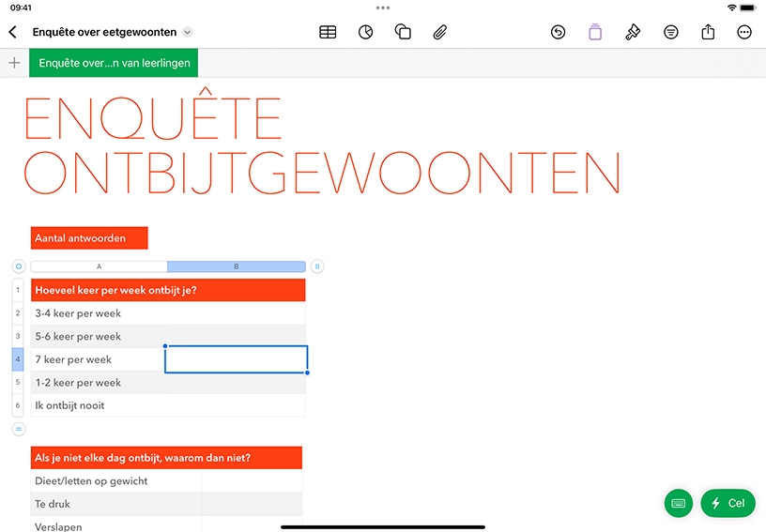Select row 1 header number
This screenshot has width=766, height=532.
coord(18,290)
